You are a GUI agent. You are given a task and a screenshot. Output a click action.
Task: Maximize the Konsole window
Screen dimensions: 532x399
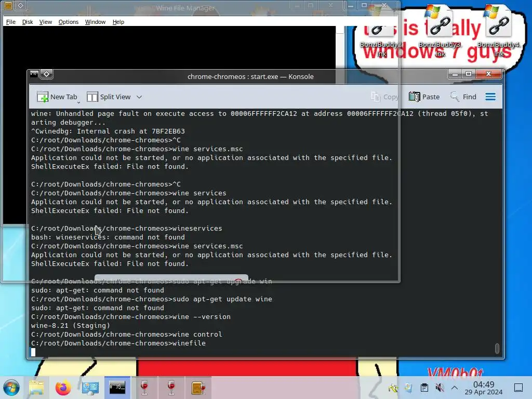469,74
